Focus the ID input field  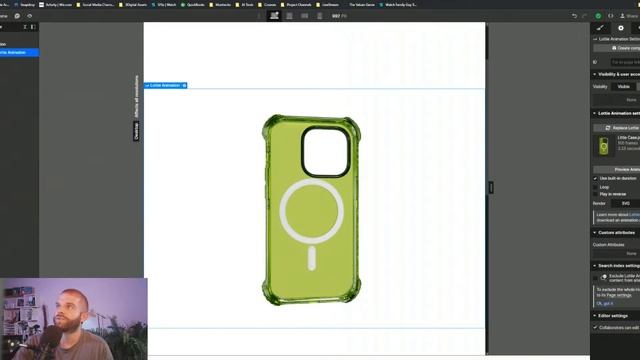pyautogui.click(x=625, y=62)
